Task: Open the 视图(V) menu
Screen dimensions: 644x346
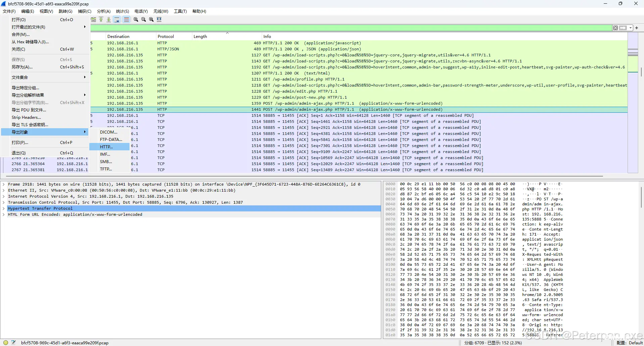Action: pos(46,11)
